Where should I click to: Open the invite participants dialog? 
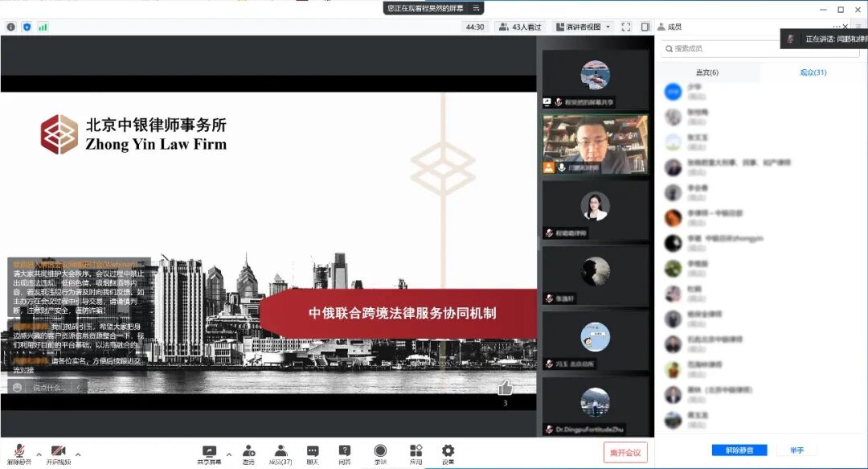(249, 451)
